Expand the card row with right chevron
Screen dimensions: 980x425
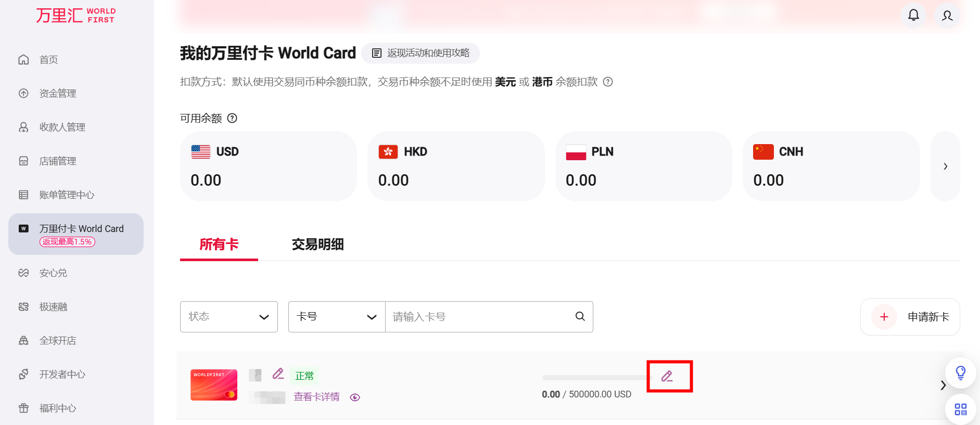click(x=943, y=385)
